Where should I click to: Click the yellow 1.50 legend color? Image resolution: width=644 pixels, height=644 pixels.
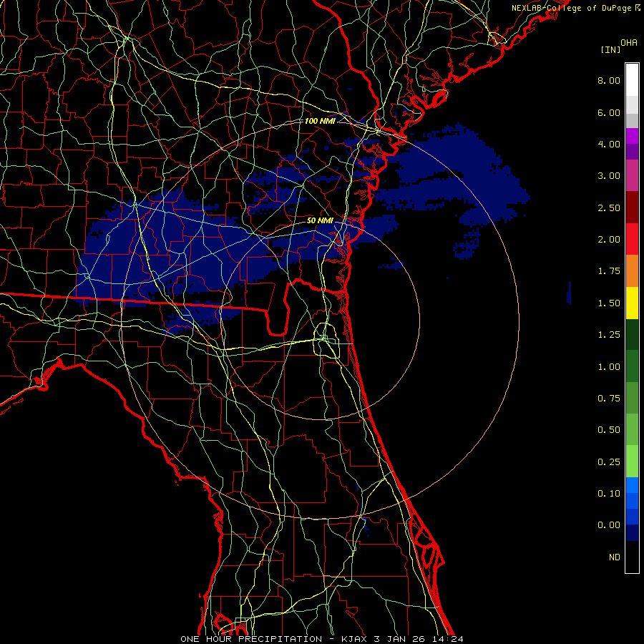click(632, 303)
